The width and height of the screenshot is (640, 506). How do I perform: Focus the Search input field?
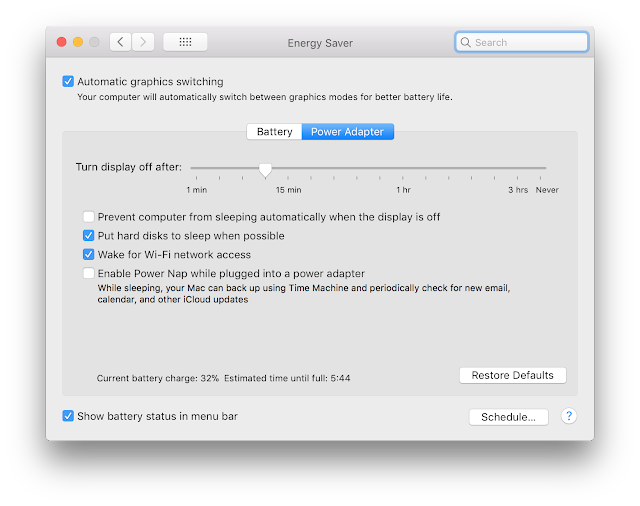[522, 42]
